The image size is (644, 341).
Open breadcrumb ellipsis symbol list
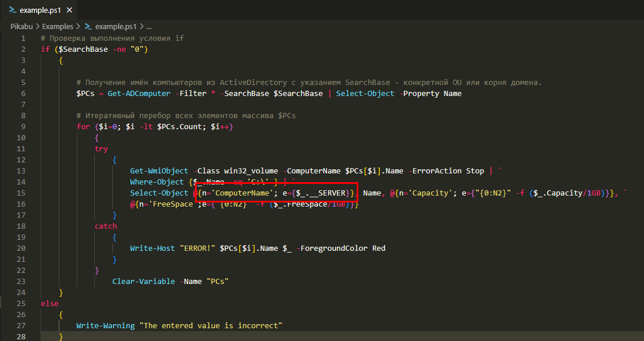149,27
